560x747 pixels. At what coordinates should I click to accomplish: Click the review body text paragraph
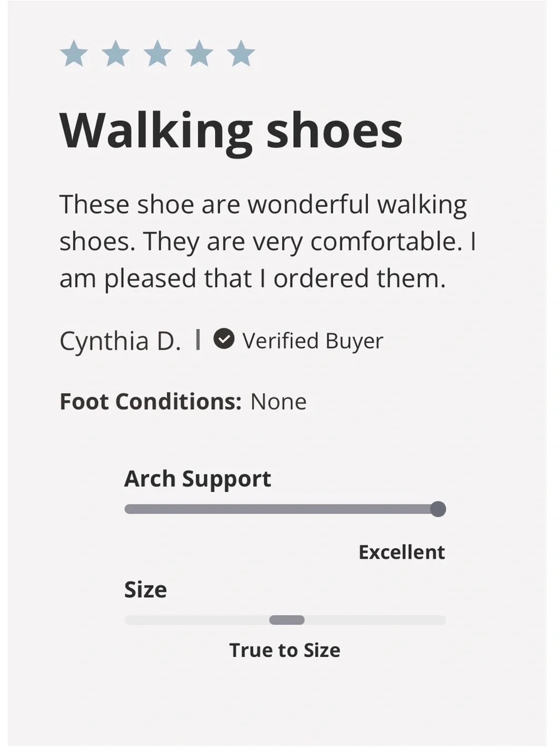268,242
